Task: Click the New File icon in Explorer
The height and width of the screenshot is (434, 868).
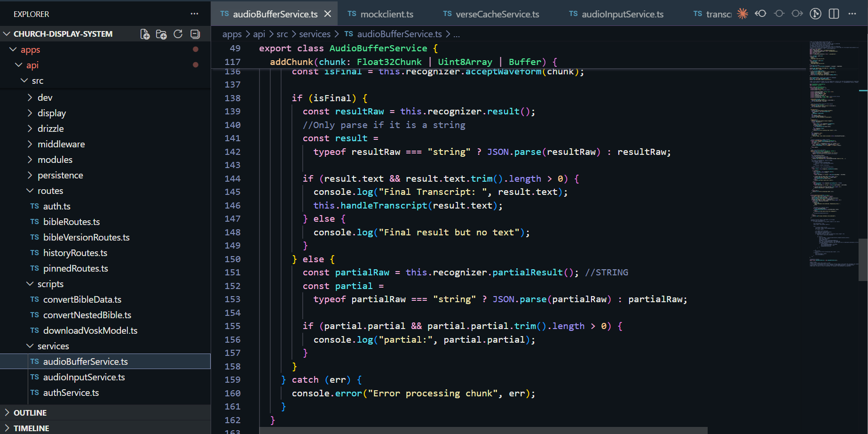Action: pyautogui.click(x=145, y=34)
